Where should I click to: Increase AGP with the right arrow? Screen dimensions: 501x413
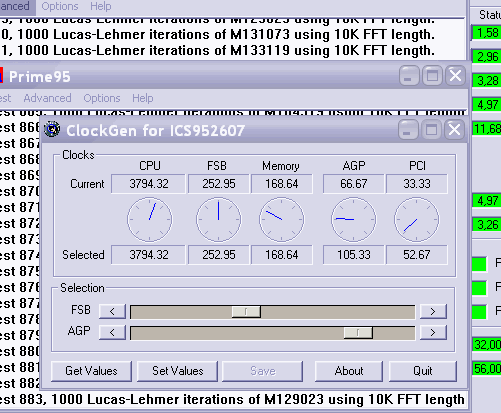click(x=433, y=332)
